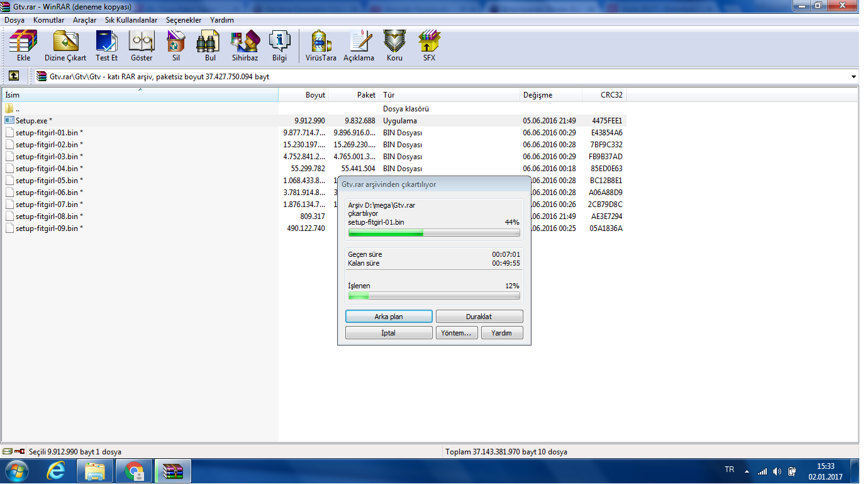Expand the archive path dropdown
Image resolution: width=868 pixels, height=484 pixels.
tap(854, 77)
